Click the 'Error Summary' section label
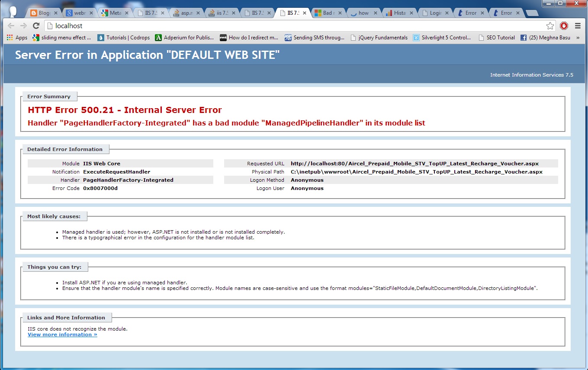 [x=49, y=97]
